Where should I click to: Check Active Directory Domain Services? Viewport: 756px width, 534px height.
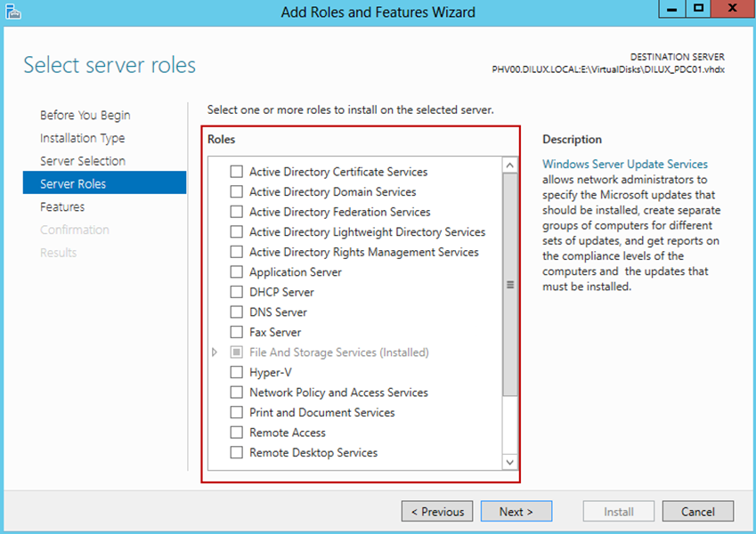coord(236,192)
